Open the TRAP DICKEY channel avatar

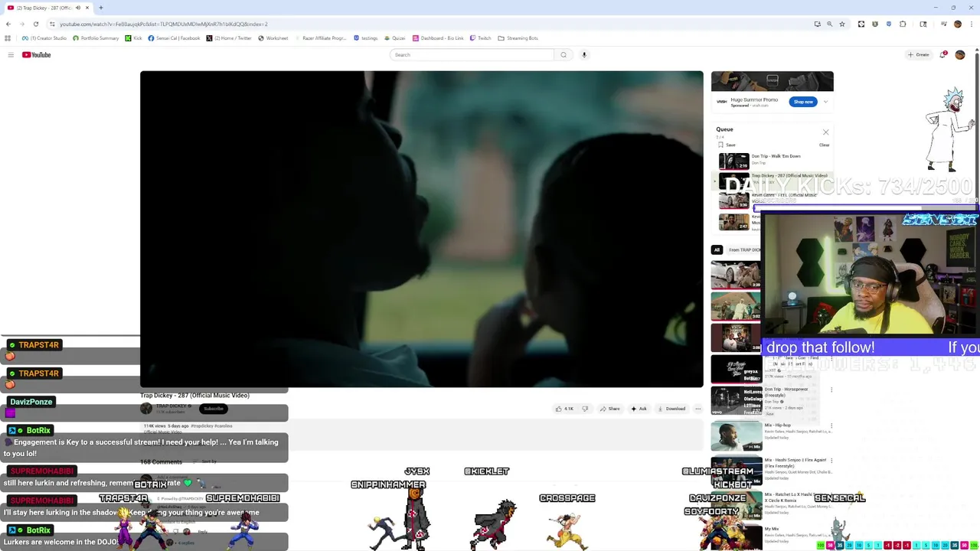pos(146,409)
